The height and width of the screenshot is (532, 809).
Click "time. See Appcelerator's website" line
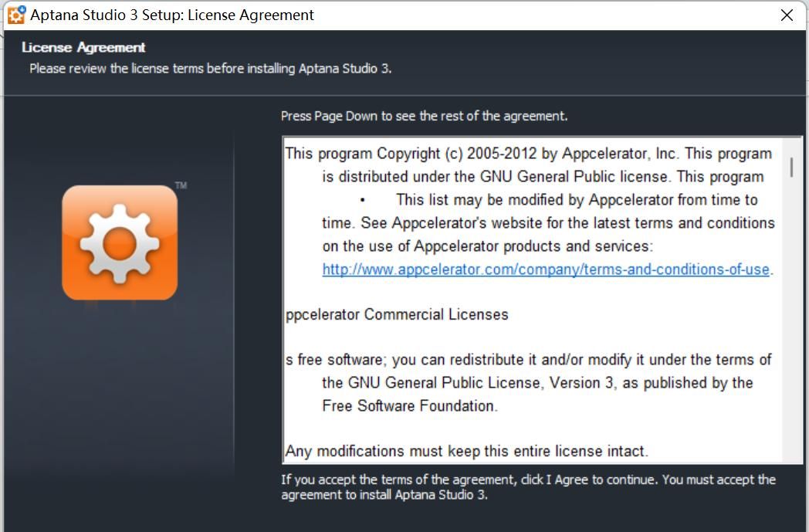click(548, 223)
